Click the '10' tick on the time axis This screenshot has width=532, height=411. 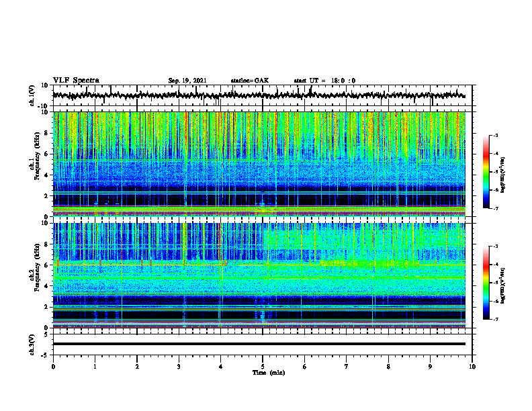pos(472,367)
